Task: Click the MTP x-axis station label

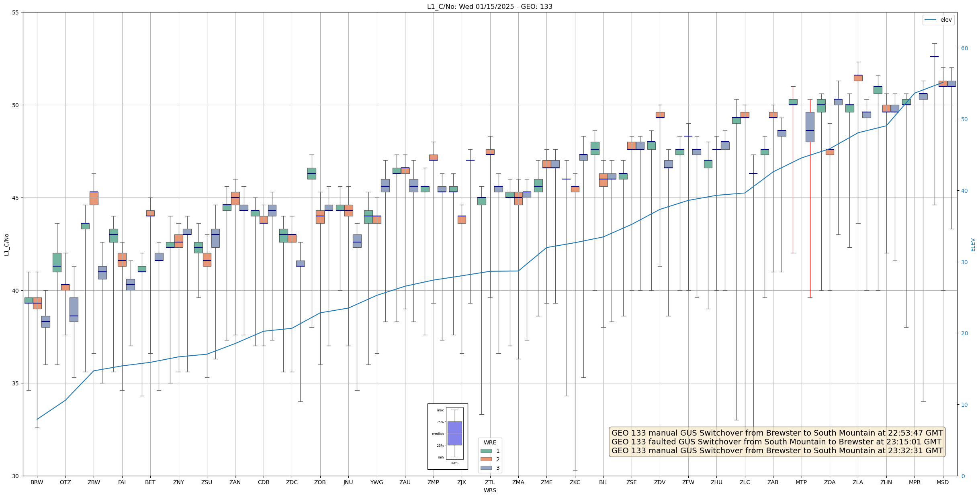Action: (x=801, y=482)
